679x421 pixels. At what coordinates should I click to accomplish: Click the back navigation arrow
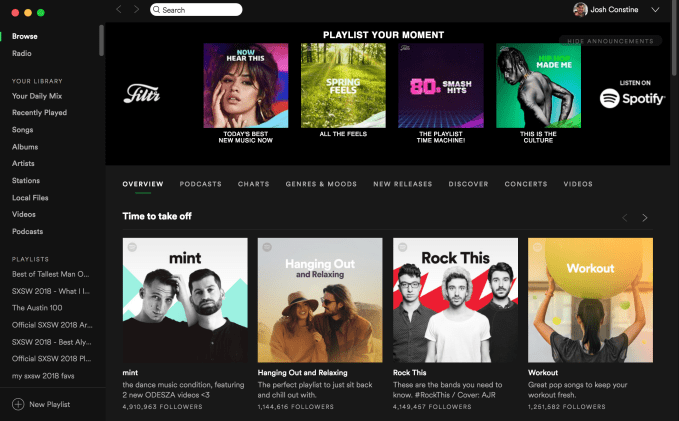tap(119, 9)
